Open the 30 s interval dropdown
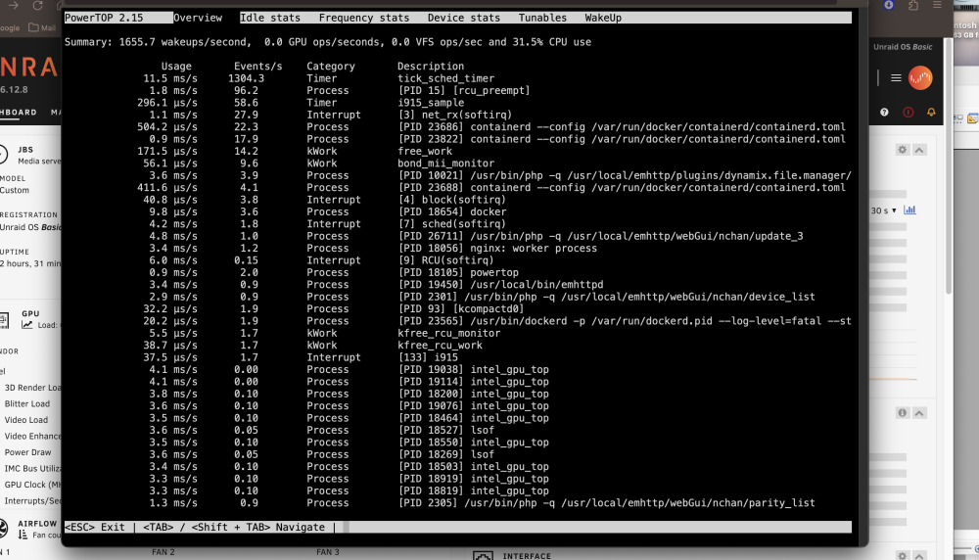 (x=883, y=210)
